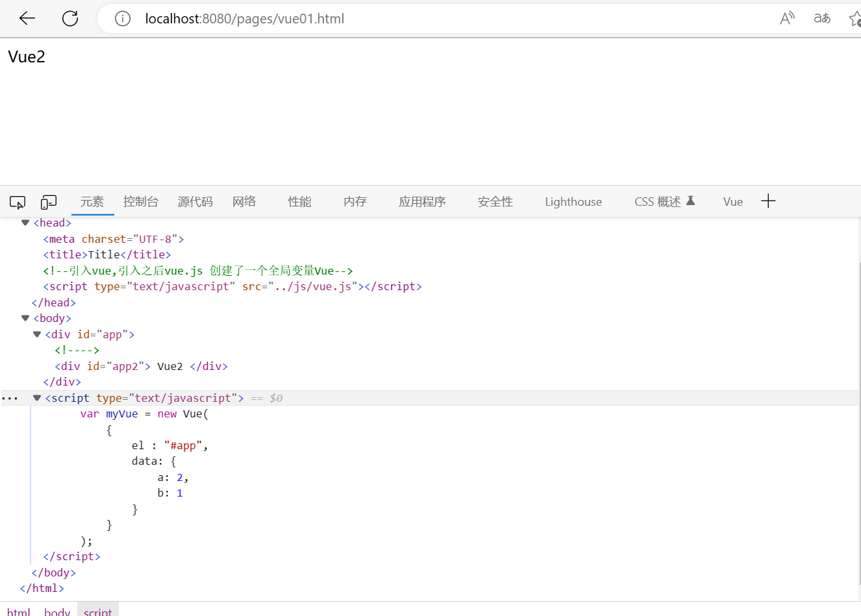Open the 源代码 tab
This screenshot has height=616, width=861.
pyautogui.click(x=195, y=202)
